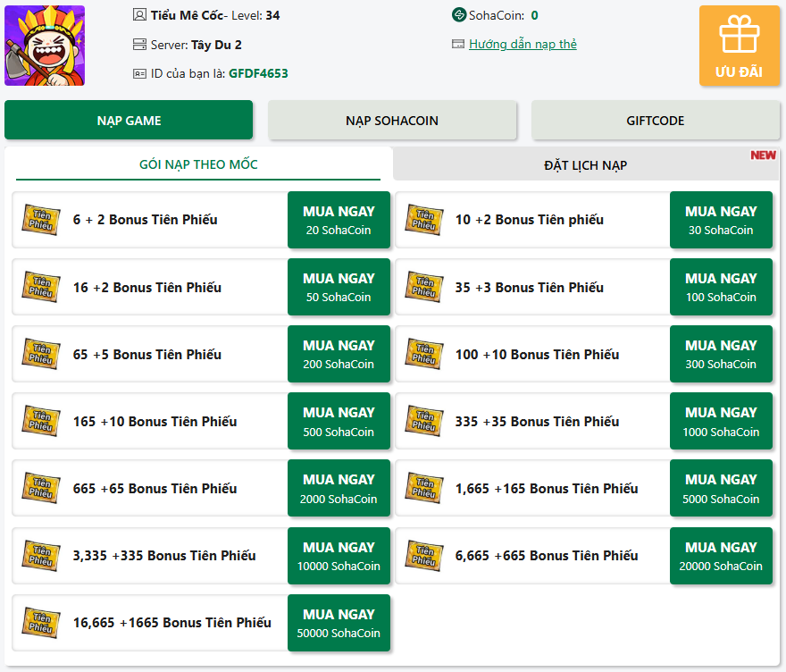Click the user ID GFDF4653 text
786x672 pixels.
click(x=258, y=73)
